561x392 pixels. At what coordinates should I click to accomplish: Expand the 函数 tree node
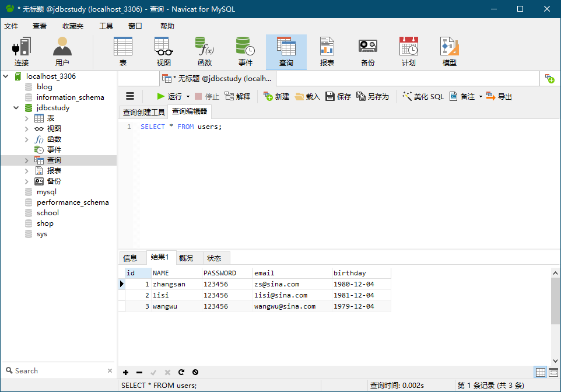(x=26, y=139)
